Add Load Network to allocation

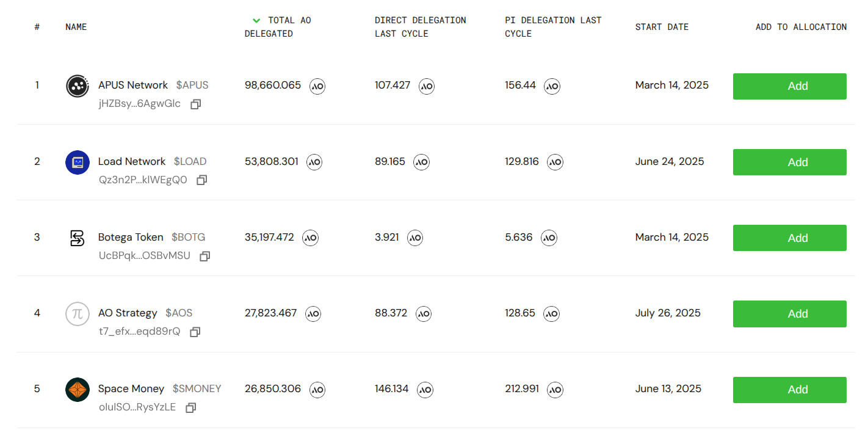coord(789,162)
